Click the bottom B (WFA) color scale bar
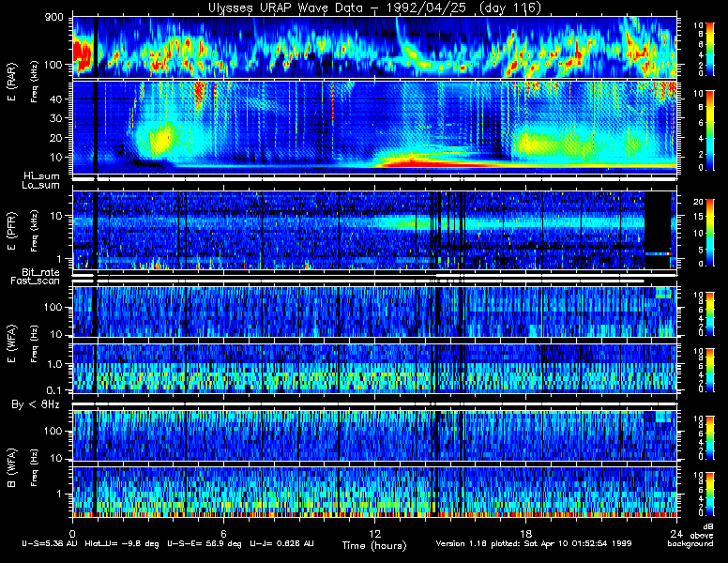The width and height of the screenshot is (728, 563). tap(695, 490)
